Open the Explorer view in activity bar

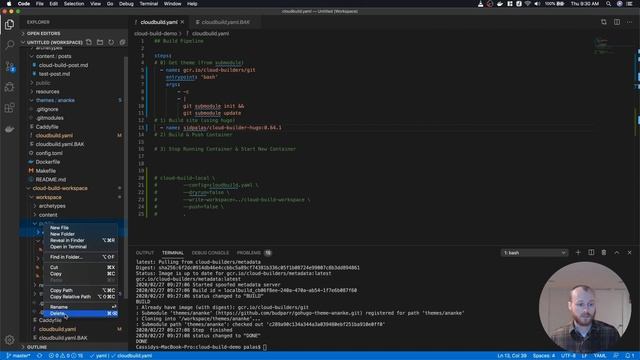(9, 25)
